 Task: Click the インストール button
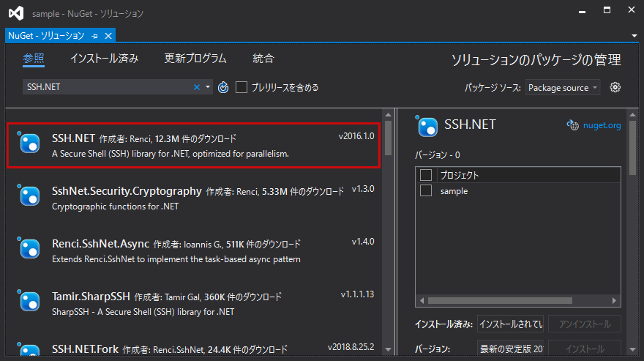[585, 349]
